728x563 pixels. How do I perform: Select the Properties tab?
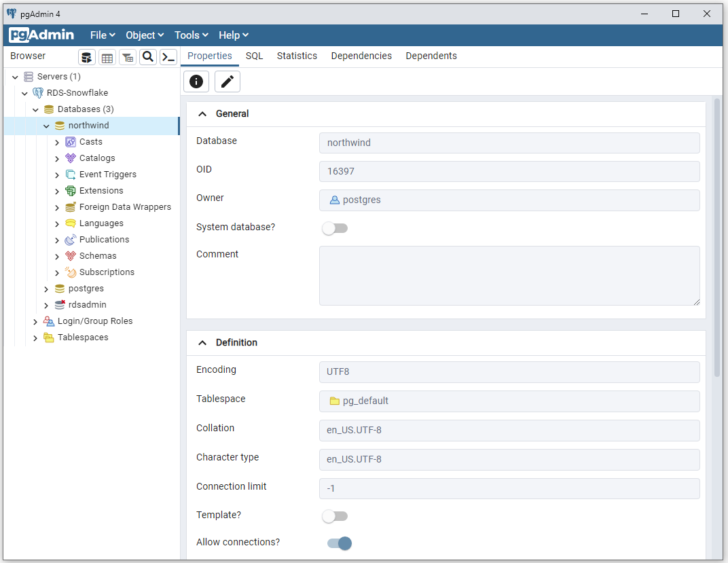pos(210,56)
